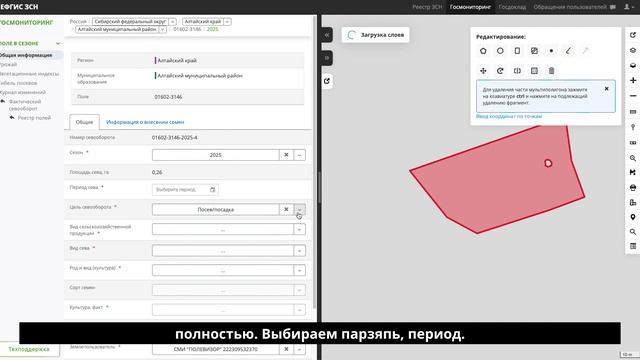Open the Алтайский муниципальный район breadcrumb dropdown
The height and width of the screenshot is (360, 640).
[162, 29]
